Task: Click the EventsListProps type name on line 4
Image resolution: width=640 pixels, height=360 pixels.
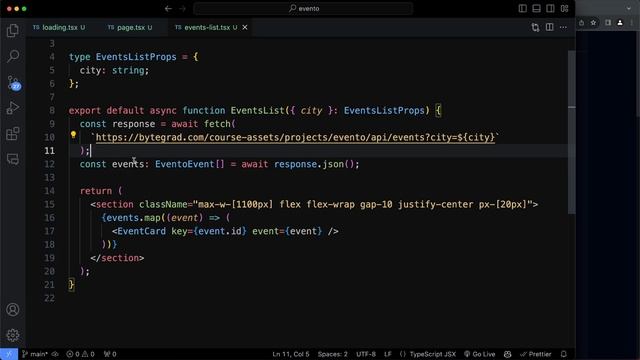Action: point(136,57)
